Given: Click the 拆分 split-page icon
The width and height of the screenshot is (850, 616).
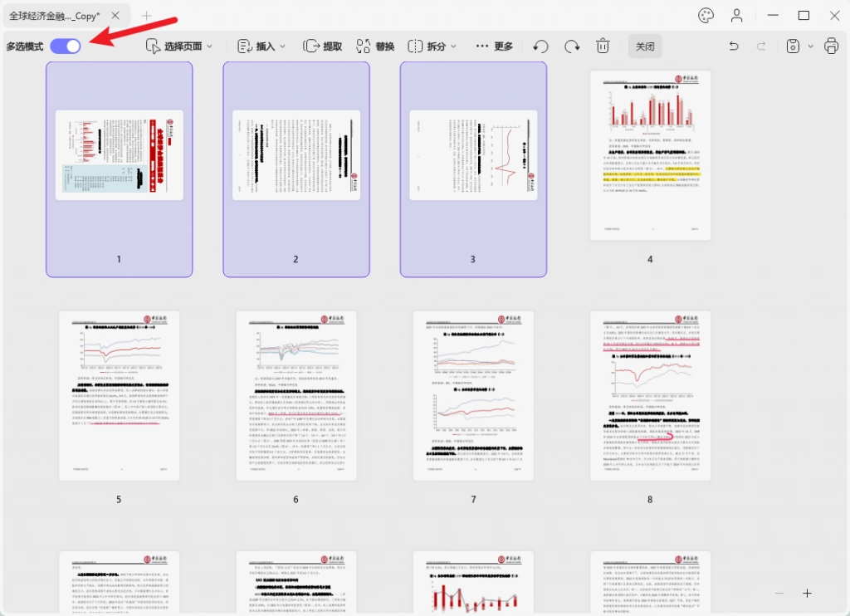Looking at the screenshot, I should 415,46.
